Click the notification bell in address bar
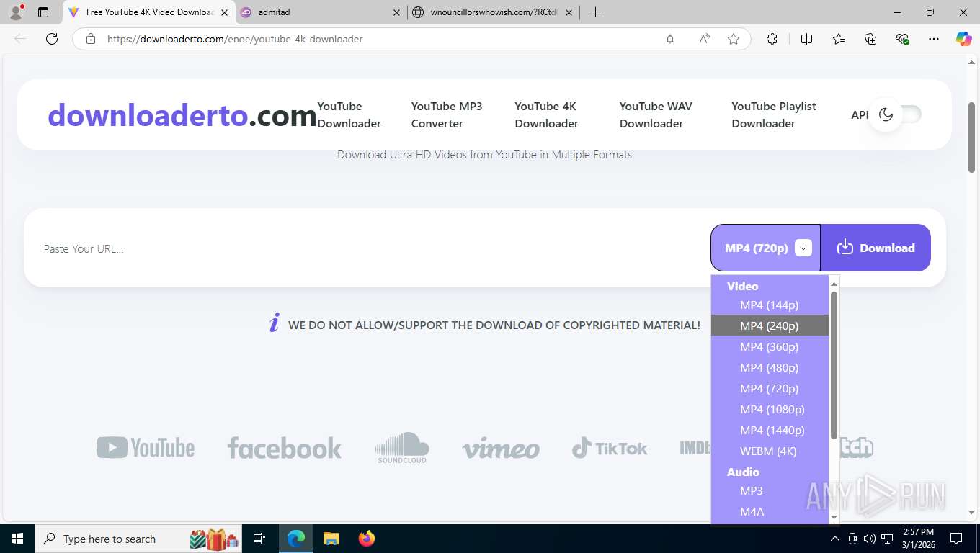This screenshot has height=553, width=980. (x=670, y=39)
